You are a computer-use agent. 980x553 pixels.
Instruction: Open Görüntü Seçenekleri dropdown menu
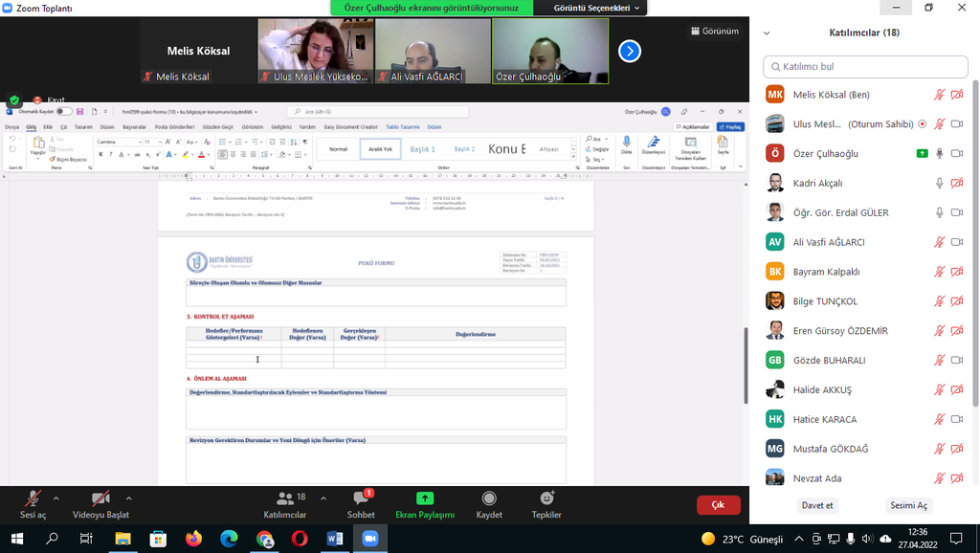(x=599, y=8)
